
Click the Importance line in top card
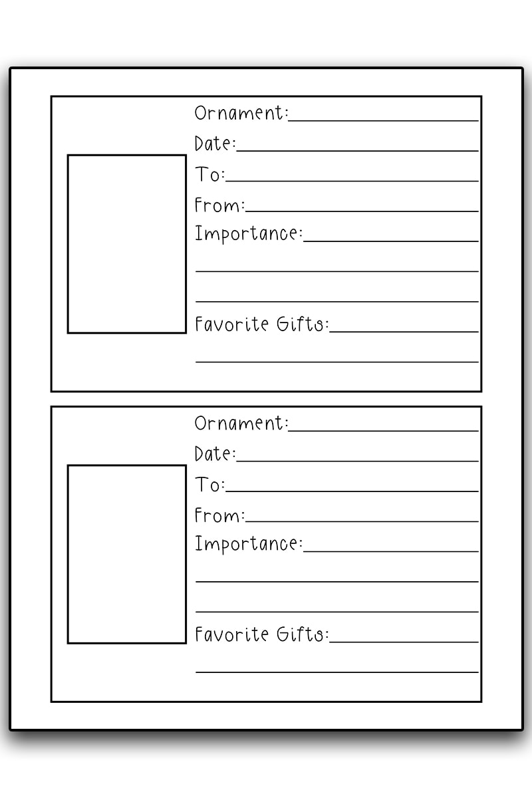tap(391, 241)
